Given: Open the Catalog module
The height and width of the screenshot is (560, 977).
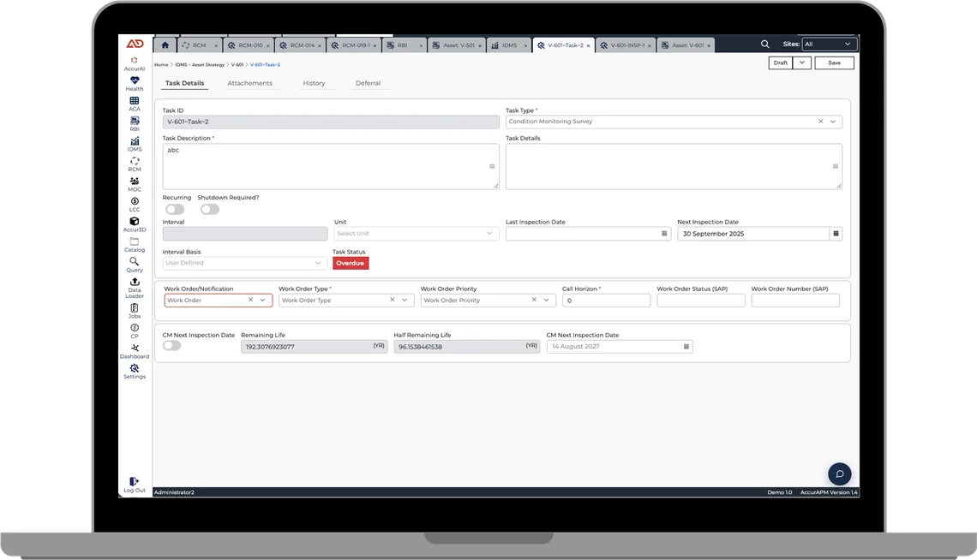Looking at the screenshot, I should (134, 245).
